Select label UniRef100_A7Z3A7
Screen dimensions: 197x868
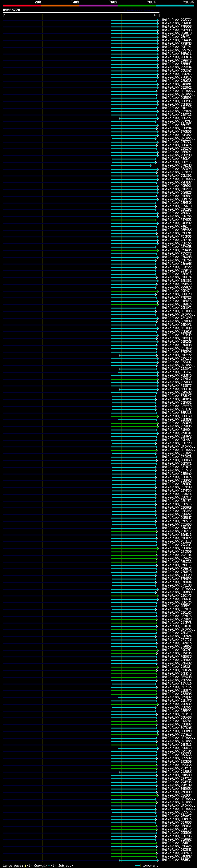[177, 362]
